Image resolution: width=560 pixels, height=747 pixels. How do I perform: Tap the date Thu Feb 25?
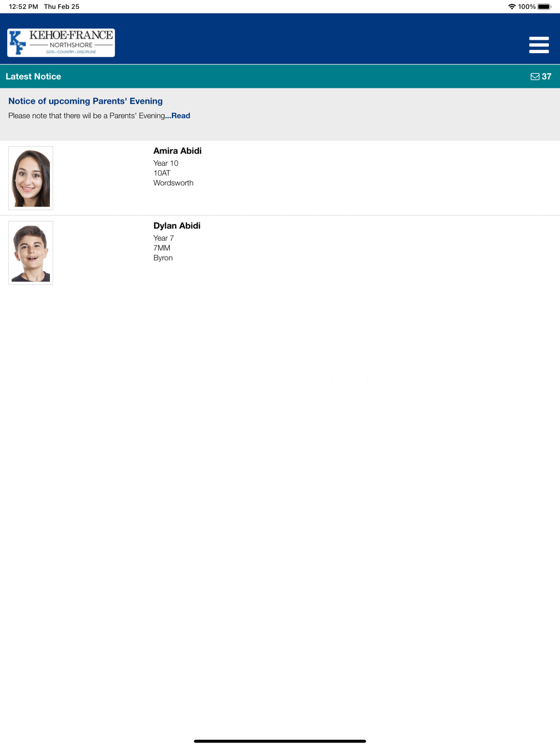coord(62,7)
